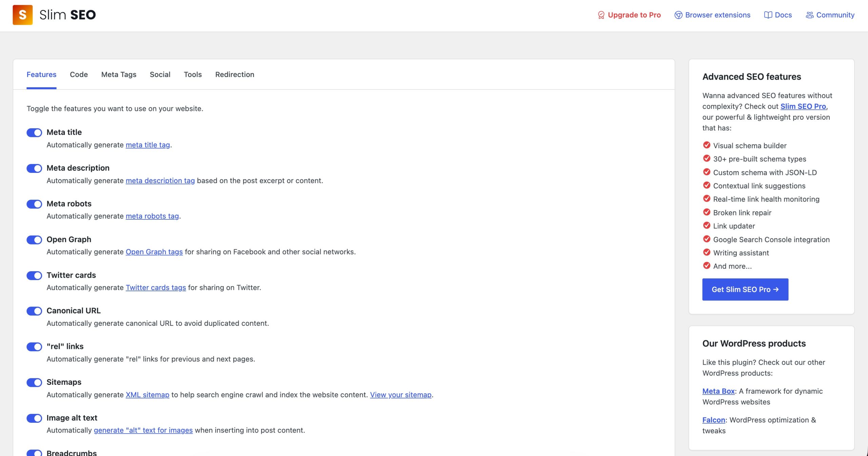Viewport: 868px width, 456px height.
Task: Open the Browser extensions link
Action: click(712, 15)
